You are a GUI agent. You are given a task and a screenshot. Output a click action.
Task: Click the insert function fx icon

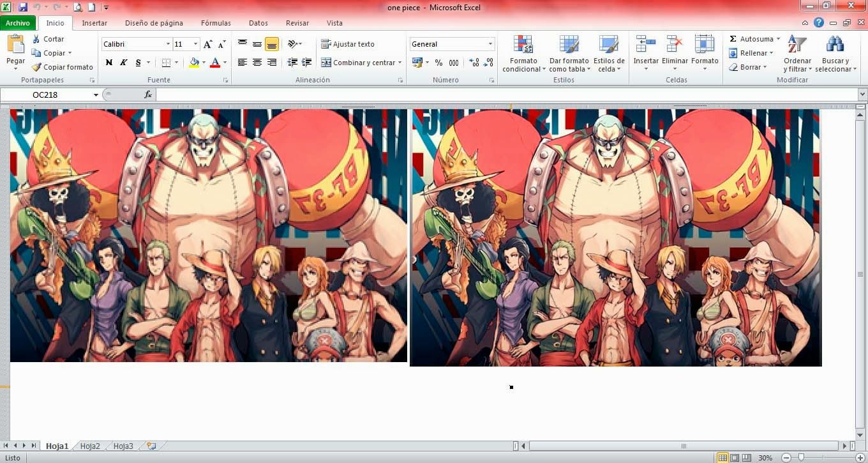tap(148, 95)
